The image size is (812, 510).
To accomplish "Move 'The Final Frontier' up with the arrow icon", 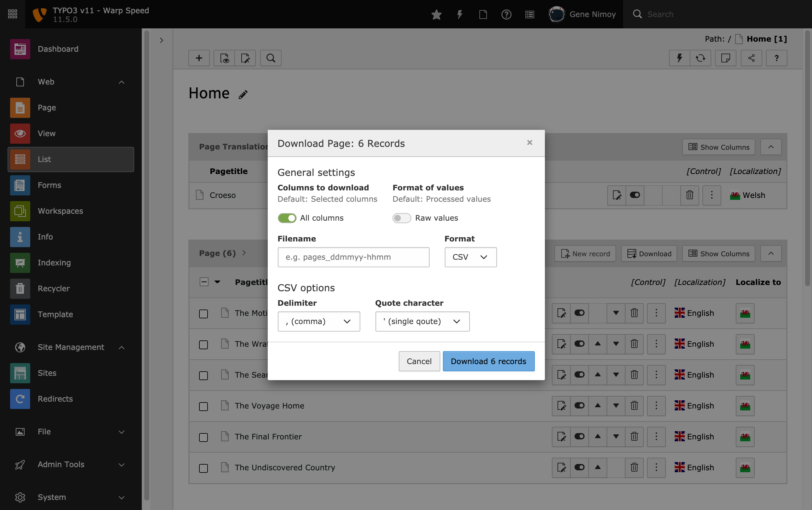I will [x=598, y=436].
